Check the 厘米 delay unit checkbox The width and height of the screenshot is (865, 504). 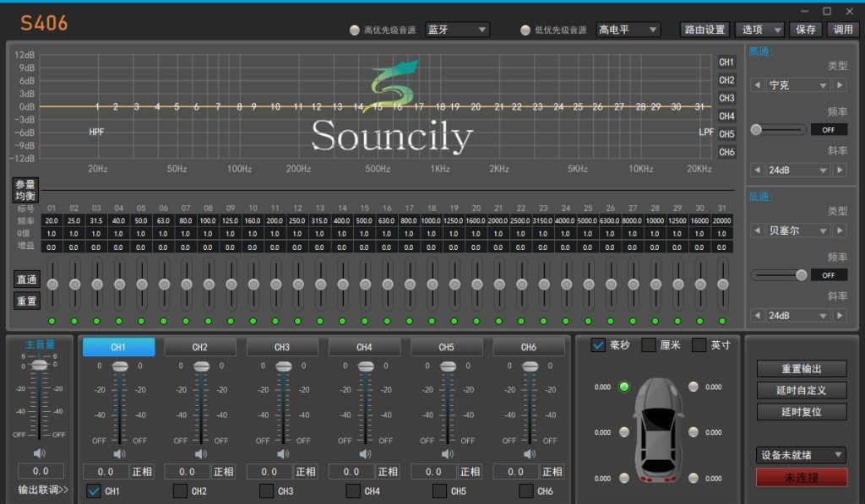[649, 345]
